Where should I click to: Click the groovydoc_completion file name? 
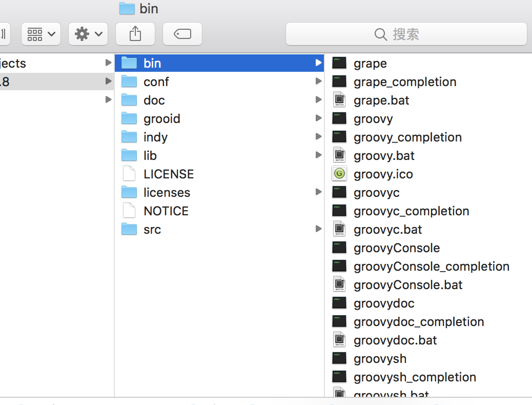pos(419,322)
